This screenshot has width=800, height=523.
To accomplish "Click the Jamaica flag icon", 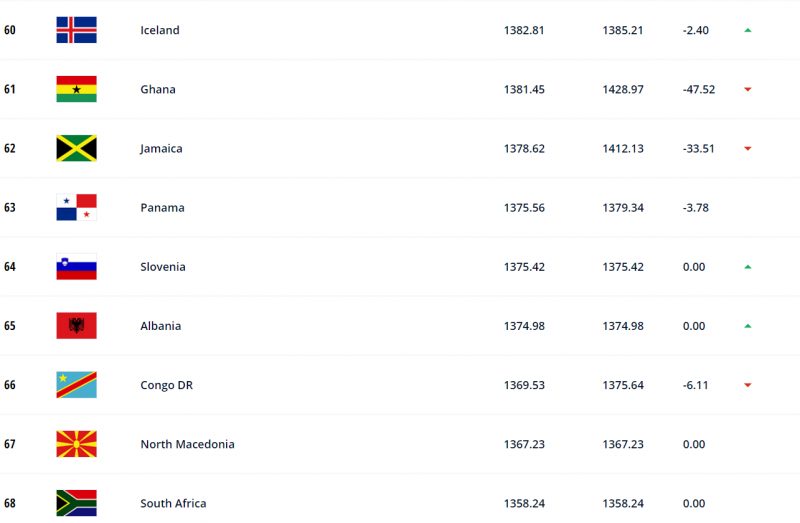I will [x=77, y=148].
